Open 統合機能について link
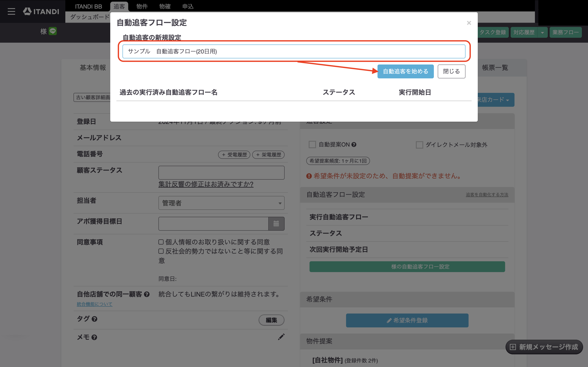The height and width of the screenshot is (367, 588). click(95, 304)
